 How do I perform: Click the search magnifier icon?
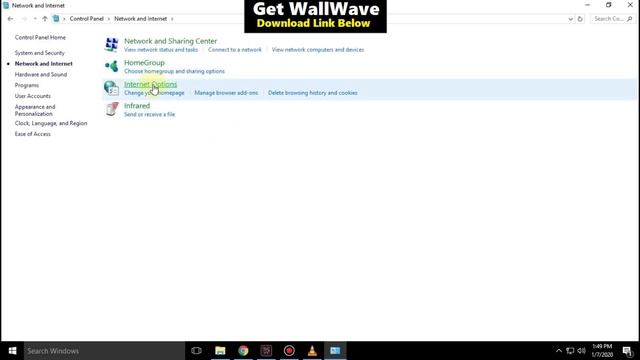point(630,19)
